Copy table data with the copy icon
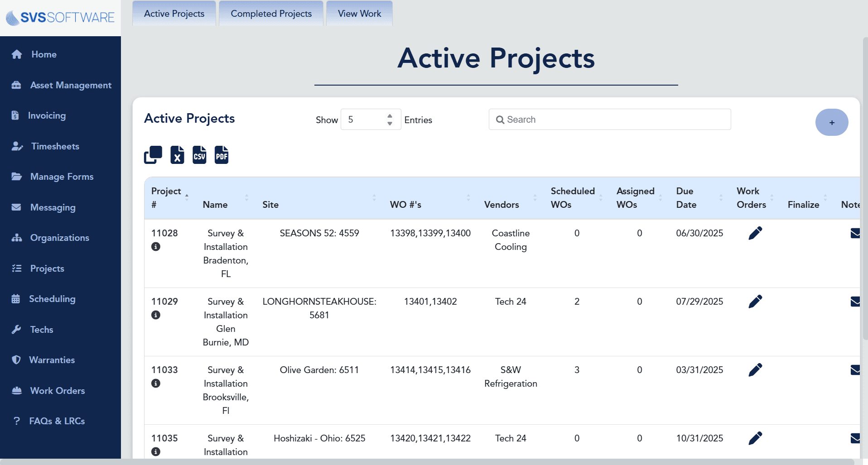 coord(153,155)
